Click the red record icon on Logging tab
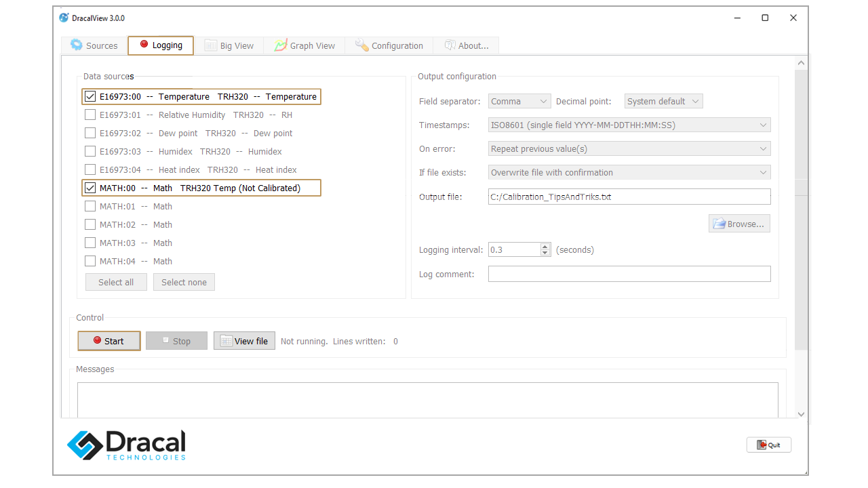Screen dimensions: 868x488 (x=144, y=44)
